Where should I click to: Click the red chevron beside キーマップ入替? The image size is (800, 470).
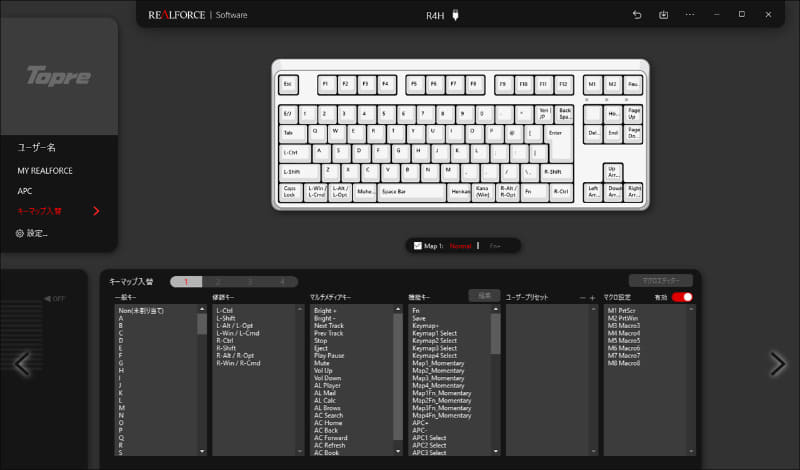[x=96, y=211]
